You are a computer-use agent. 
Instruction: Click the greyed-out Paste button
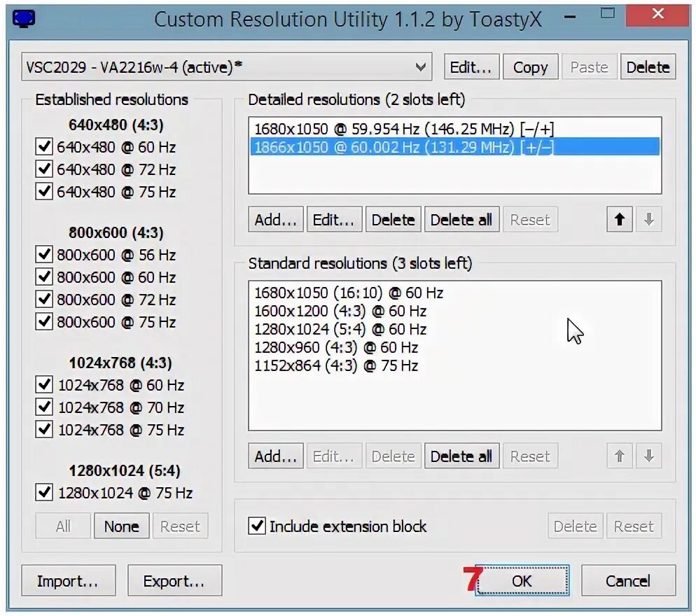589,67
